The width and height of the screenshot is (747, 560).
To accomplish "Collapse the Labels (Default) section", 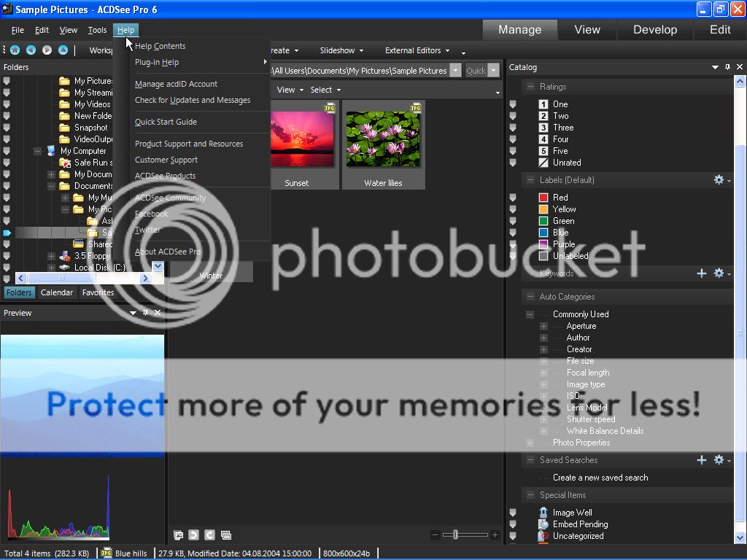I will point(530,180).
